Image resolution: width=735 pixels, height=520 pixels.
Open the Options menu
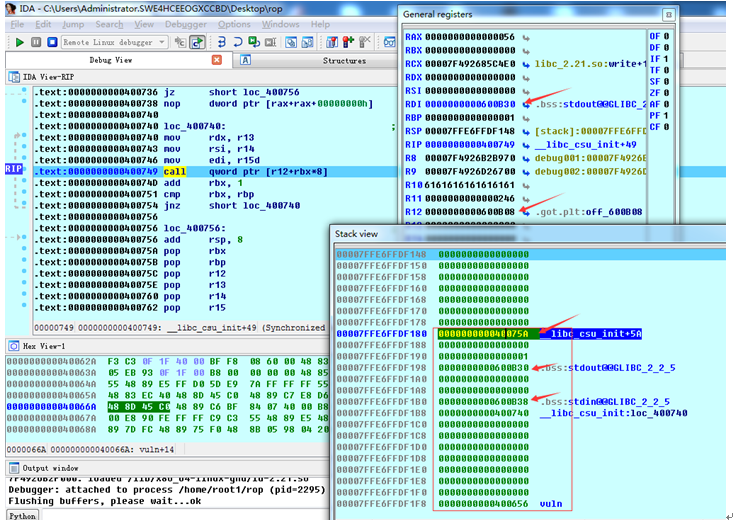click(234, 24)
